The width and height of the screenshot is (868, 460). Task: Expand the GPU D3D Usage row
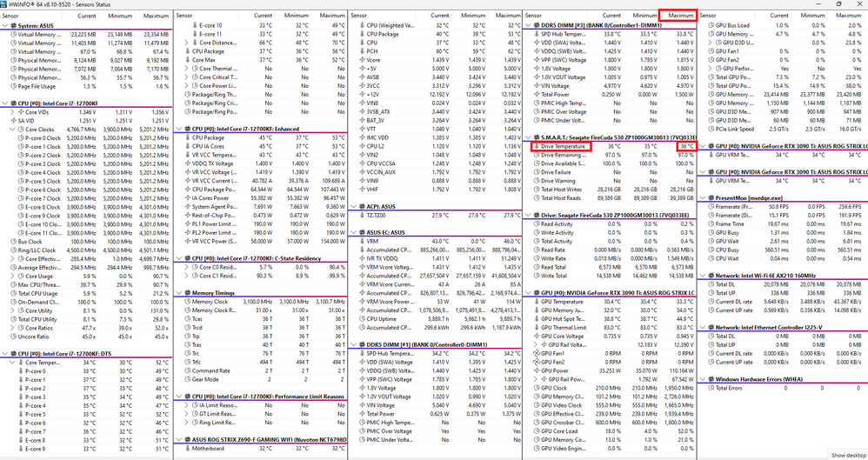tap(711, 43)
